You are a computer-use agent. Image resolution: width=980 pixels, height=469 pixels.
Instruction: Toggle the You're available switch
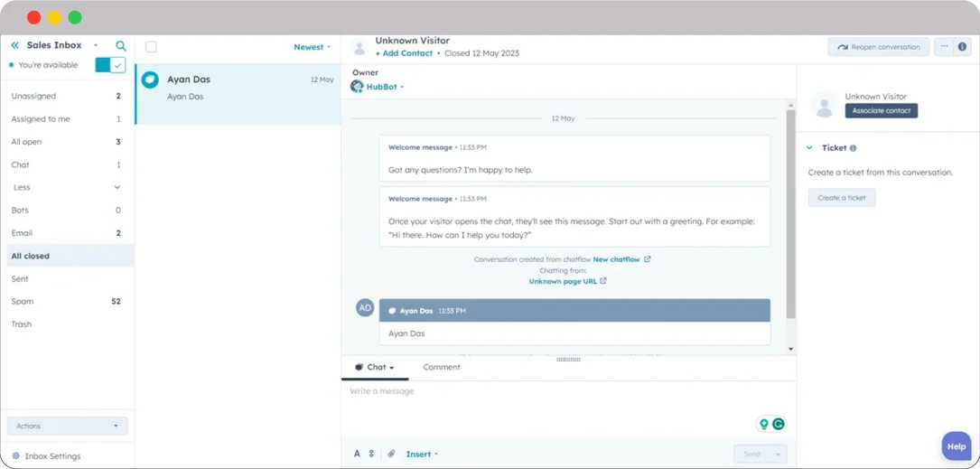coord(110,65)
